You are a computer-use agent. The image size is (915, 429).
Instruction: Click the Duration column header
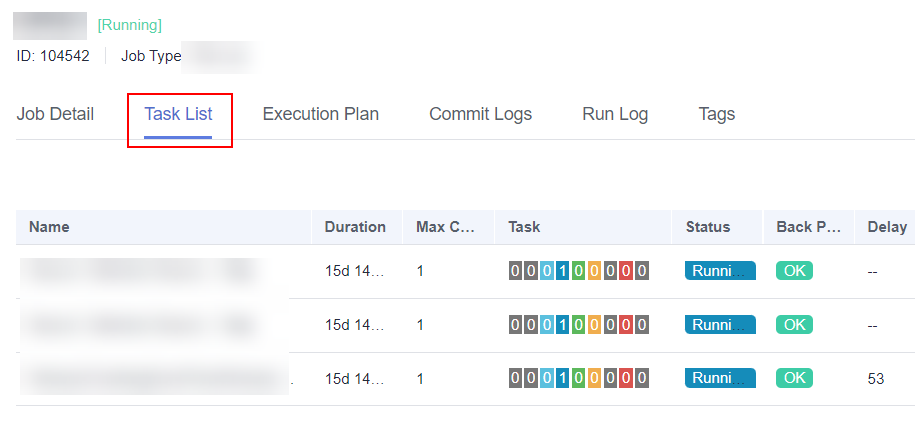pyautogui.click(x=355, y=227)
